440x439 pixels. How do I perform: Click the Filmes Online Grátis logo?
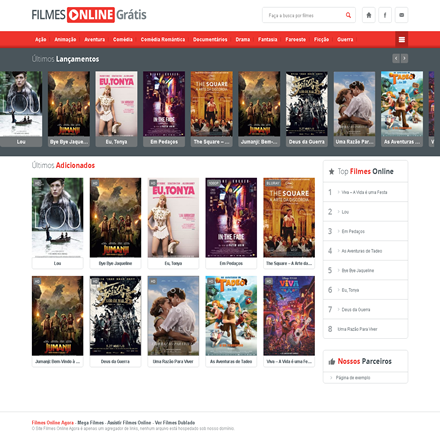pos(89,15)
